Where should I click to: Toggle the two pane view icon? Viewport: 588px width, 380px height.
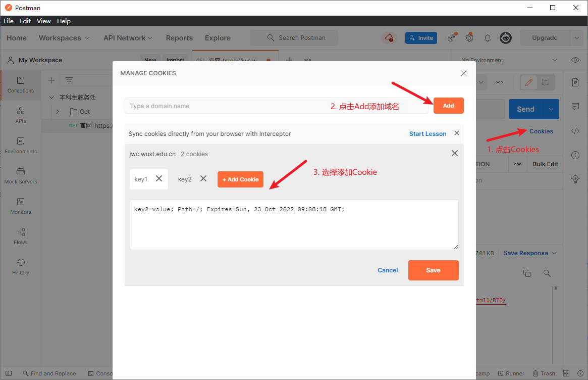click(566, 373)
